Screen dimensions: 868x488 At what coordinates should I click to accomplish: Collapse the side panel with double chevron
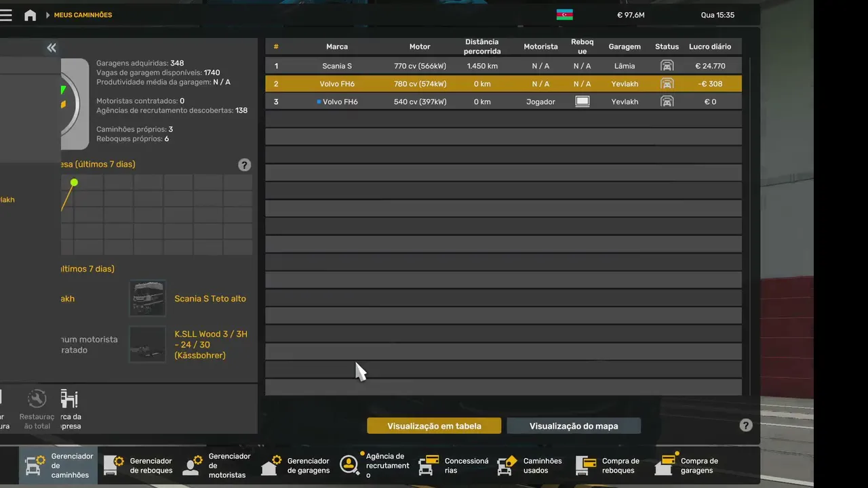point(52,47)
